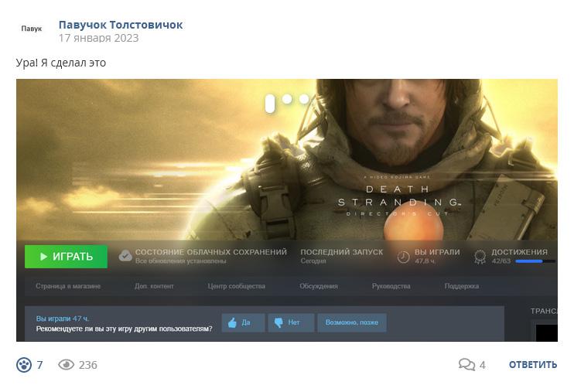
Task: Open Доп. контент tab
Action: pos(154,286)
